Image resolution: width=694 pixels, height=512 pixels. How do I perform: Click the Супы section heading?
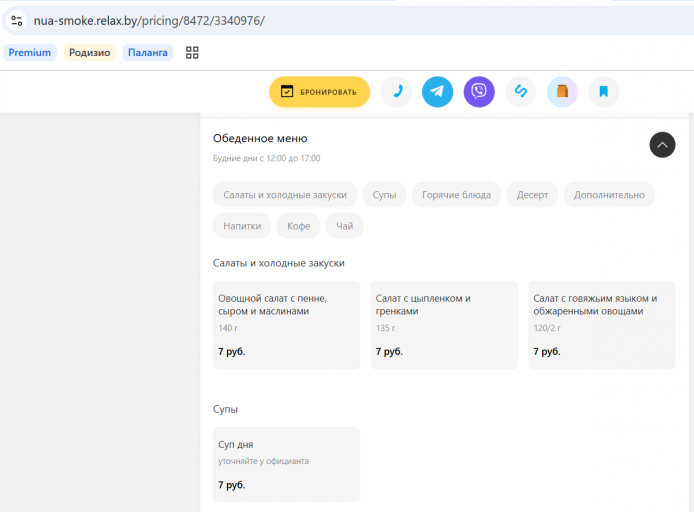[x=225, y=409]
